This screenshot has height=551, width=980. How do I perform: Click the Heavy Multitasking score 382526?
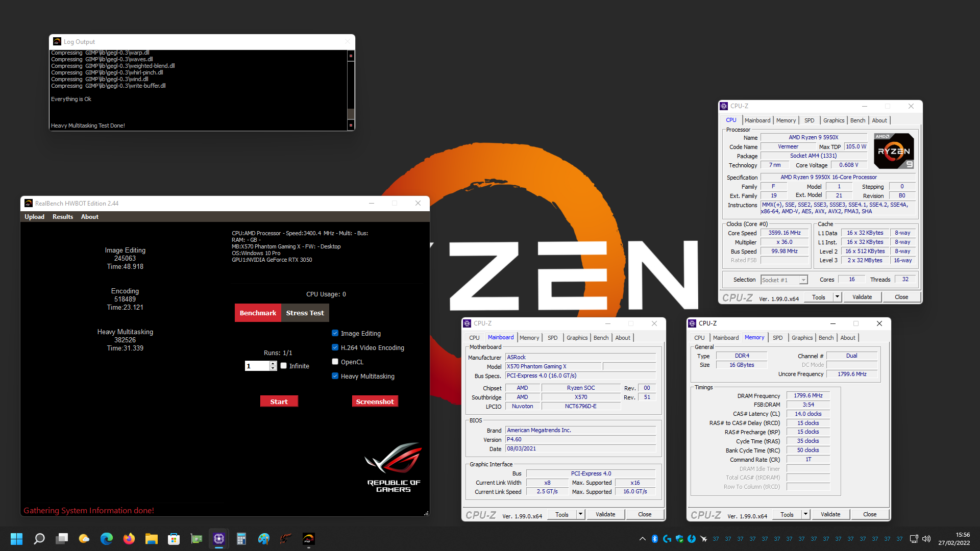click(x=125, y=340)
